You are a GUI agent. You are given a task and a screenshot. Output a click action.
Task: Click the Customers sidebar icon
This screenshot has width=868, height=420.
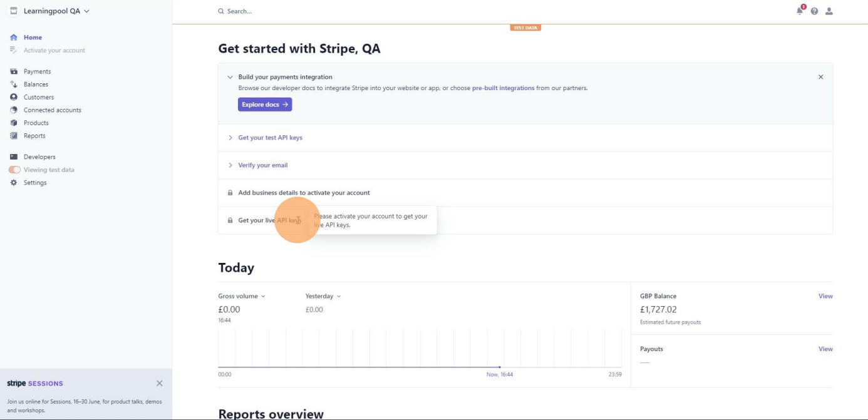point(14,97)
